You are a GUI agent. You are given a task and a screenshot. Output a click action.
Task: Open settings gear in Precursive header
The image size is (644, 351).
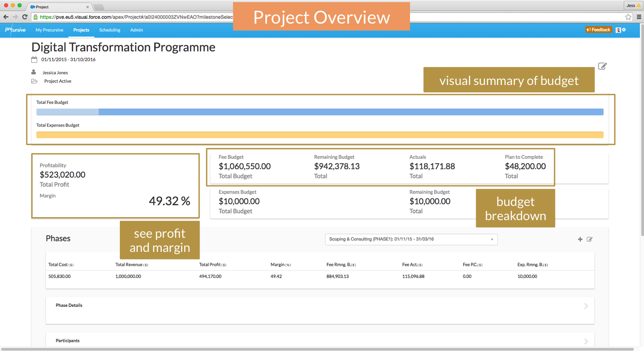624,30
